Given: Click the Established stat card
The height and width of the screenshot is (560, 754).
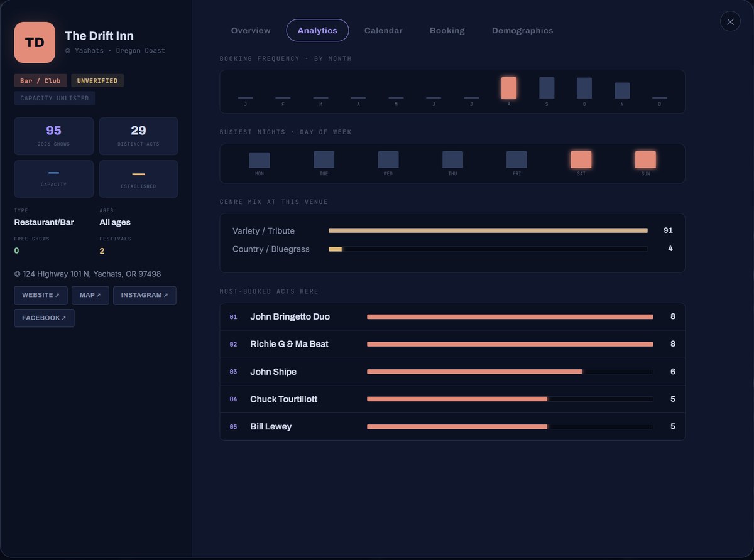Looking at the screenshot, I should (138, 178).
